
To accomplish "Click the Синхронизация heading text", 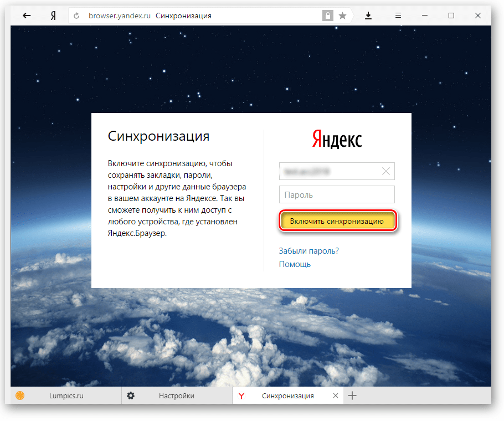I will [158, 136].
